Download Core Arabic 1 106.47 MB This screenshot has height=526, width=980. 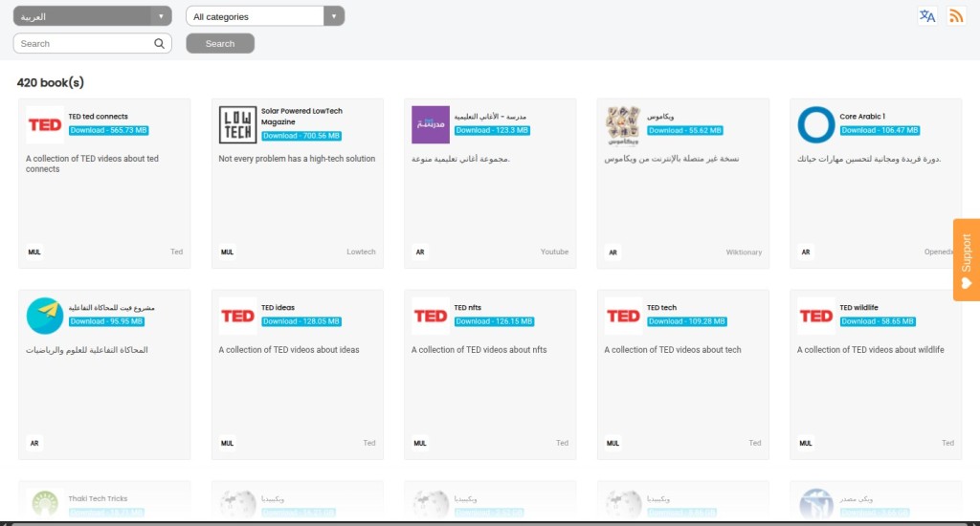pyautogui.click(x=879, y=130)
